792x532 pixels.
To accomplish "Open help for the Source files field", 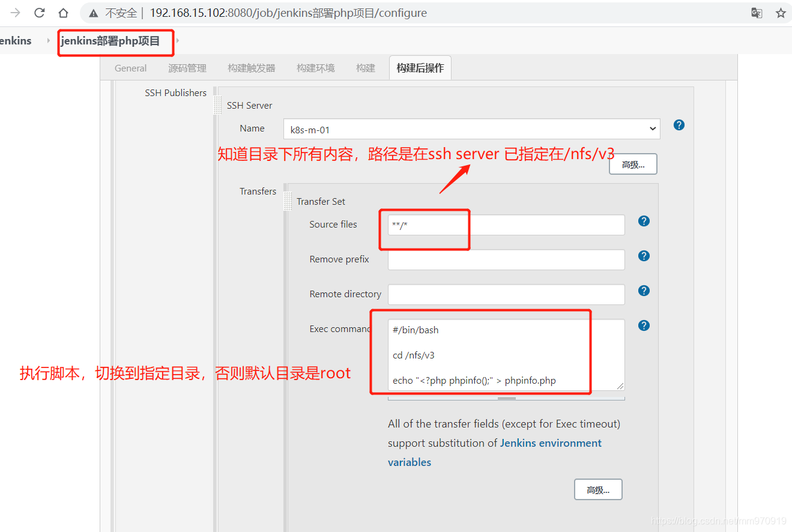I will pyautogui.click(x=644, y=221).
